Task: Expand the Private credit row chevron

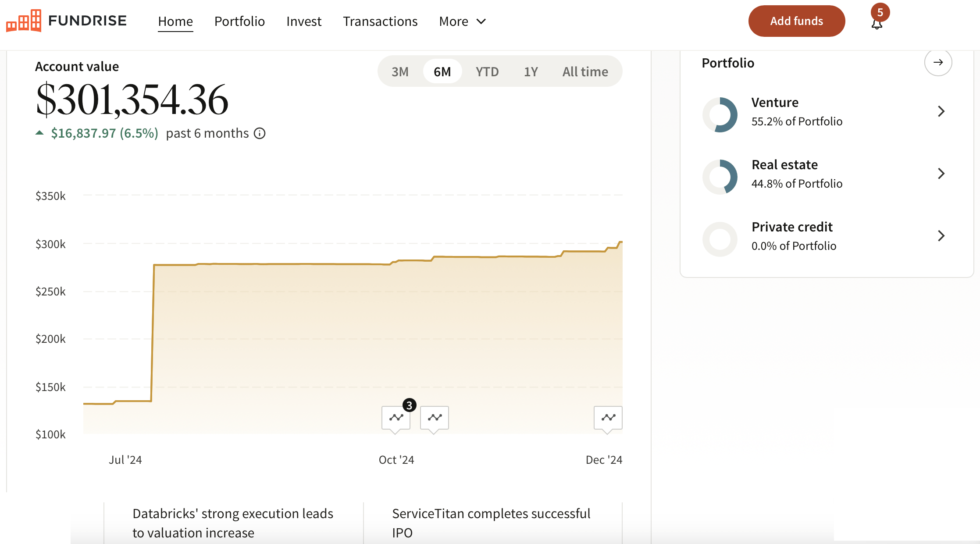Action: [941, 236]
